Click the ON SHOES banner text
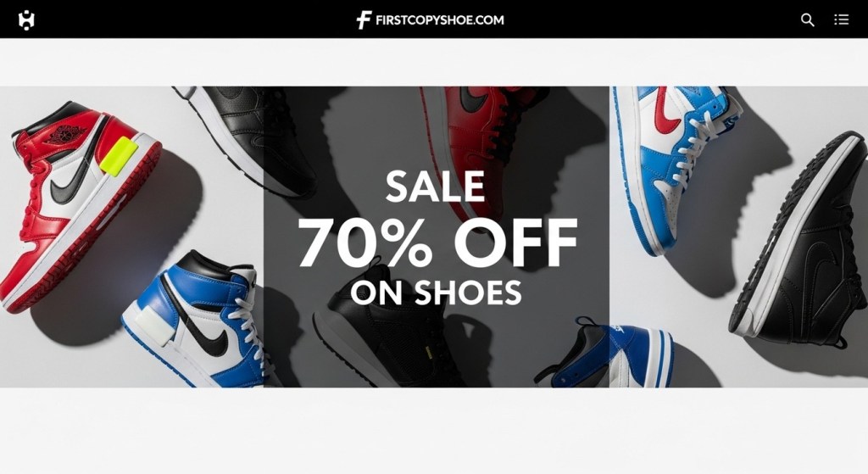Screen dimensions: 868x474 437,293
